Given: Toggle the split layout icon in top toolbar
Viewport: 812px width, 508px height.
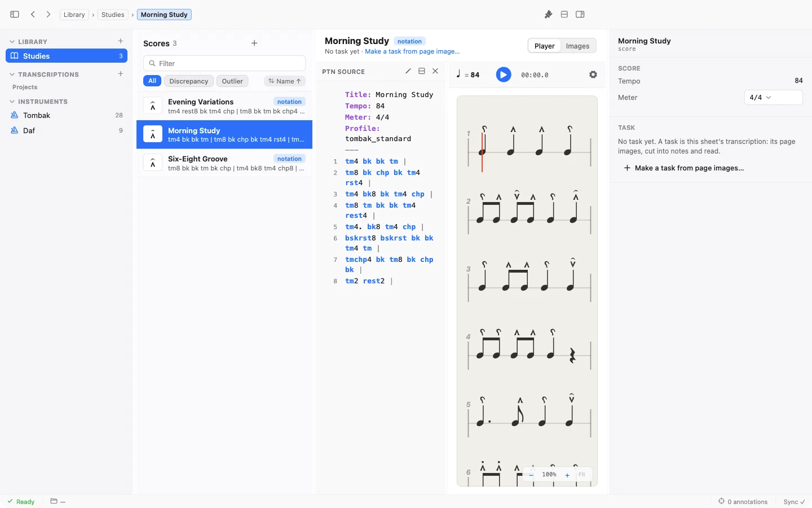Looking at the screenshot, I should tap(564, 15).
